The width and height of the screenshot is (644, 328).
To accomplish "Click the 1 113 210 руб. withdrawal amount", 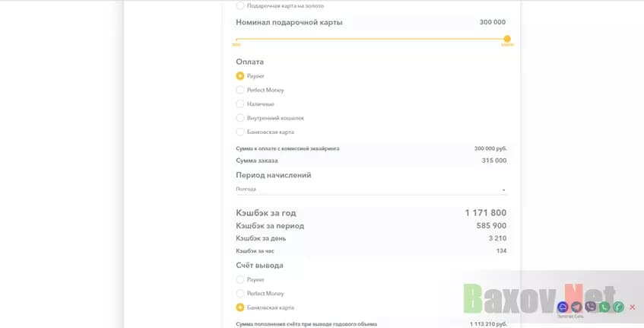I will coord(489,324).
